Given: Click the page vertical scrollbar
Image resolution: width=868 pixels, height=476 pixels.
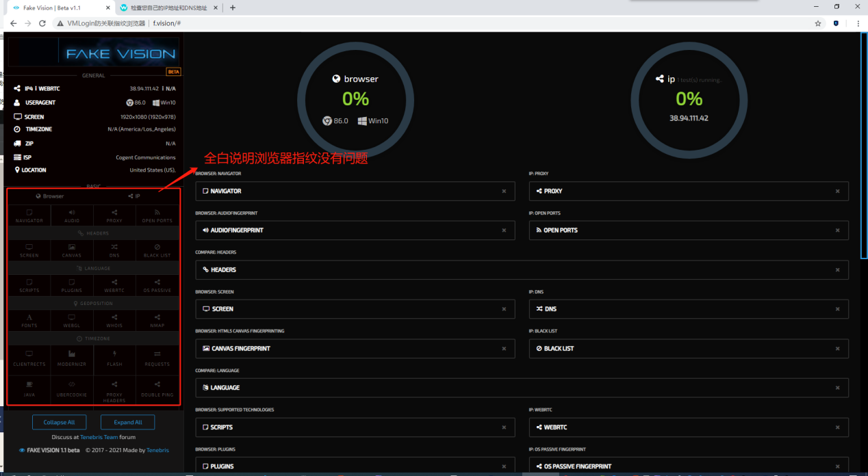Looking at the screenshot, I should tap(864, 146).
